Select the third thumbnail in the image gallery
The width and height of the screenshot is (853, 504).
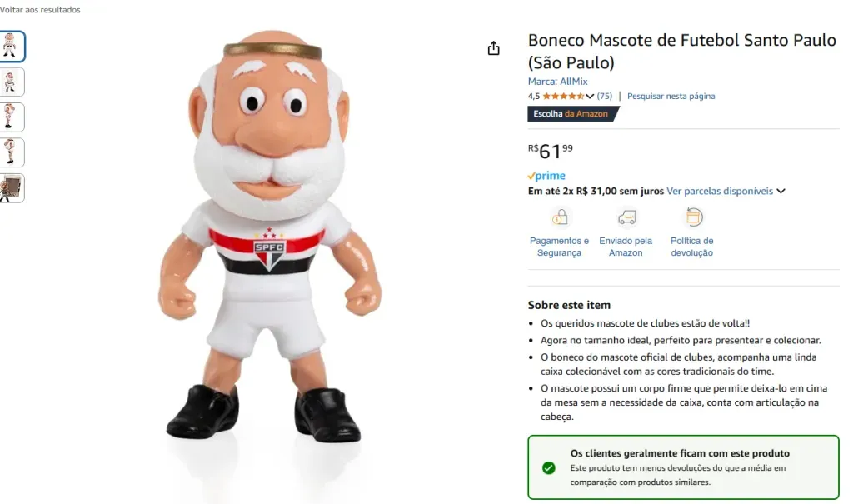pyautogui.click(x=12, y=117)
